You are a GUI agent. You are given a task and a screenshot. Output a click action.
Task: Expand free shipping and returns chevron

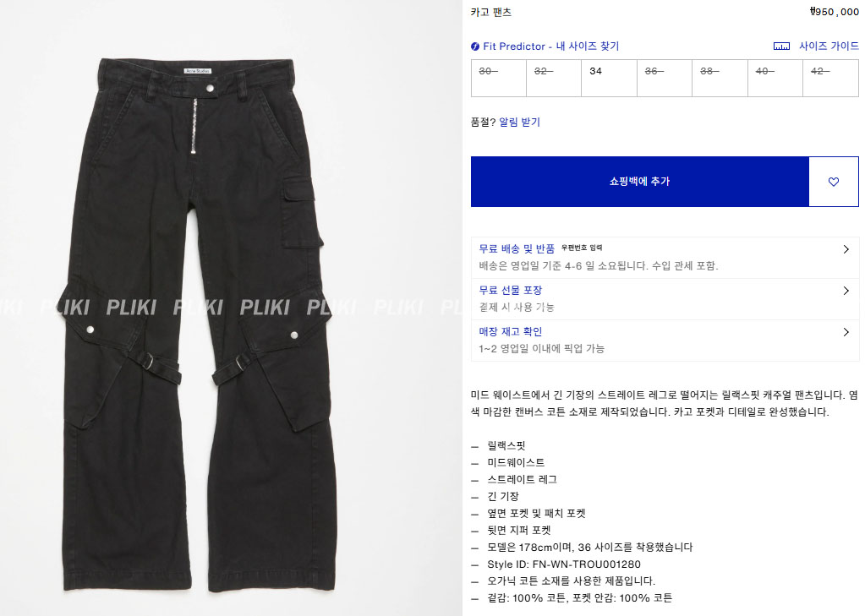tap(846, 249)
